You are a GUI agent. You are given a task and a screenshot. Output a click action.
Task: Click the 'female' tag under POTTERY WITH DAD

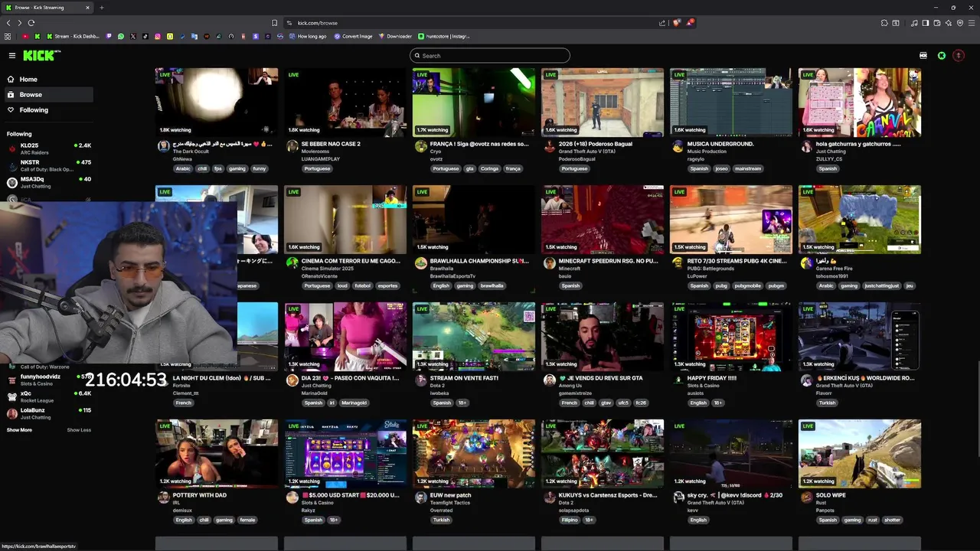(247, 520)
